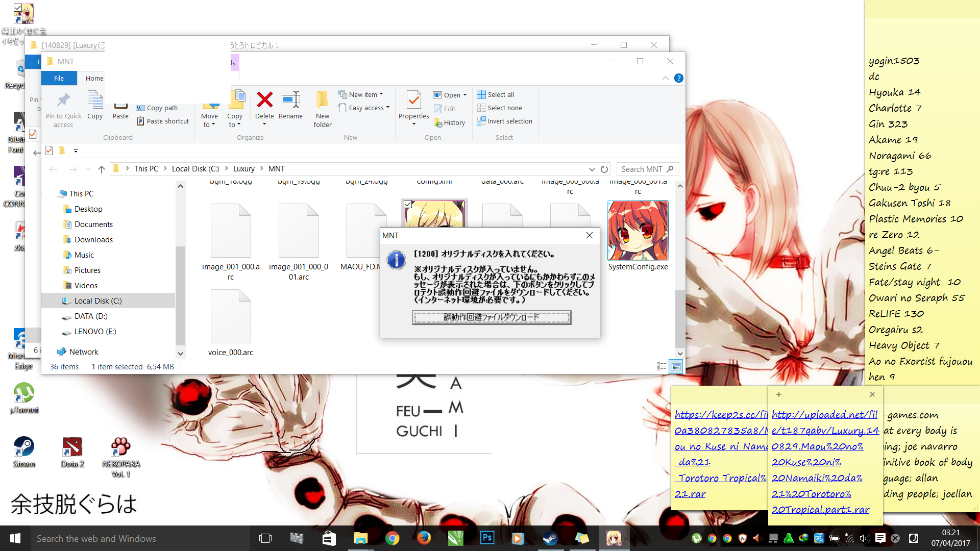Image resolution: width=980 pixels, height=551 pixels.
Task: Click Pin to Quick access
Action: pos(63,109)
